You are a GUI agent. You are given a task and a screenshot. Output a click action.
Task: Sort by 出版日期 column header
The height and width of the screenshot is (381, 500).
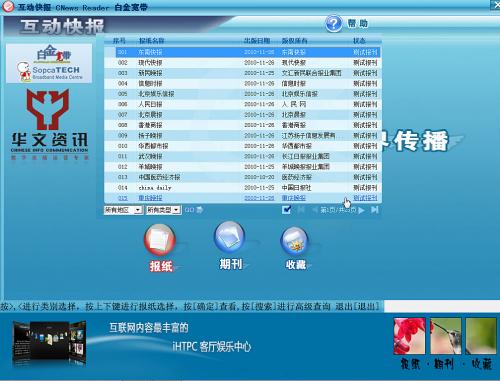tap(257, 41)
